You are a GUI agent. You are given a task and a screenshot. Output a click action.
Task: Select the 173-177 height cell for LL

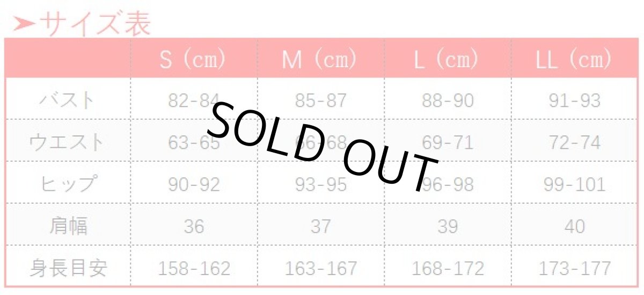[574, 268]
